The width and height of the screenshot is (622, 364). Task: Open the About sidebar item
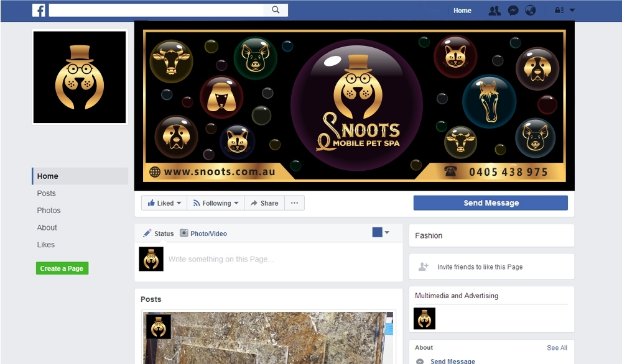[47, 227]
